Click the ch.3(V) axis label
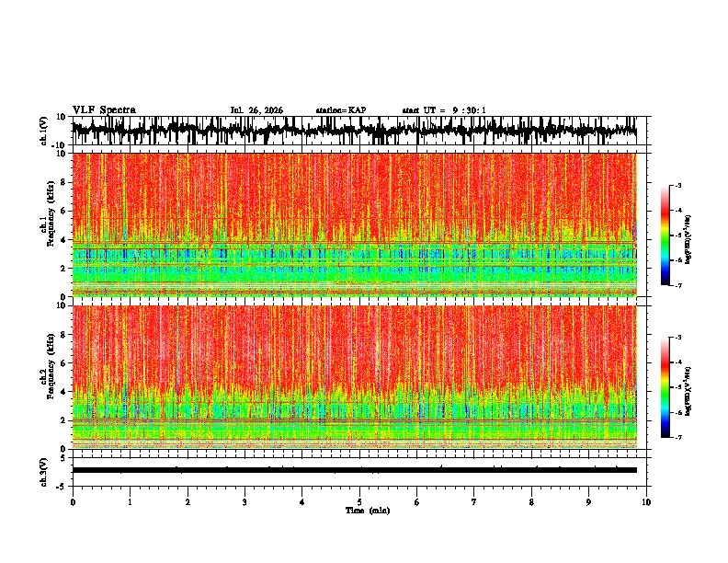 click(x=44, y=473)
